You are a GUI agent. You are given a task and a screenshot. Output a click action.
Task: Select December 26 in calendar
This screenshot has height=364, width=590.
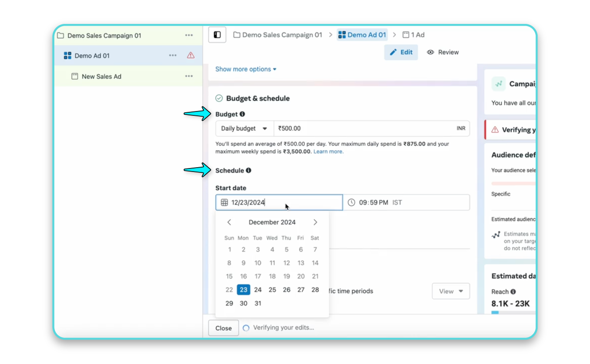(x=287, y=290)
